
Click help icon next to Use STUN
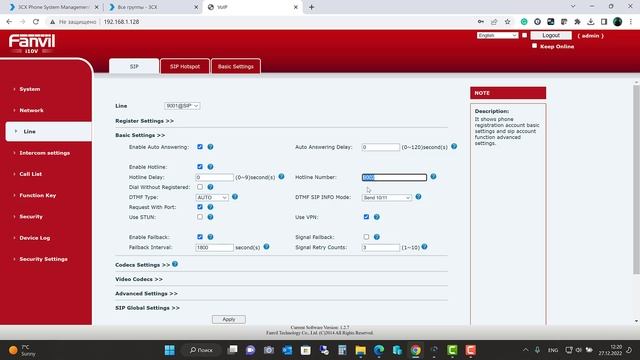210,217
